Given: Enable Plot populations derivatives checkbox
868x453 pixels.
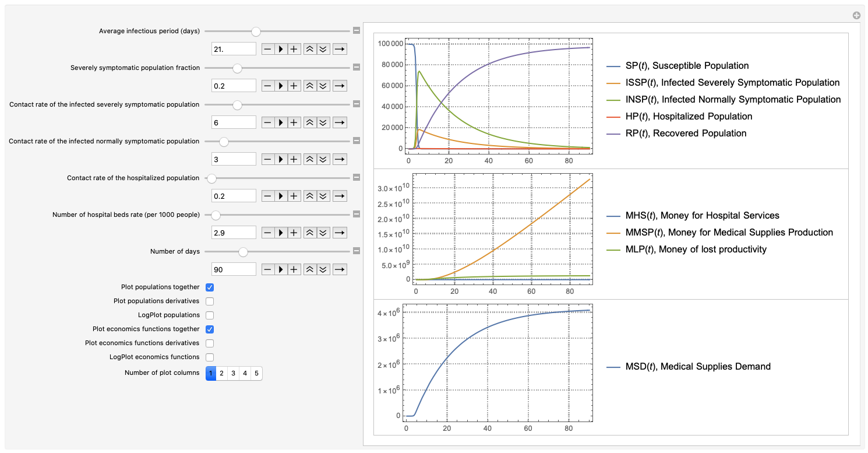Looking at the screenshot, I should 210,301.
